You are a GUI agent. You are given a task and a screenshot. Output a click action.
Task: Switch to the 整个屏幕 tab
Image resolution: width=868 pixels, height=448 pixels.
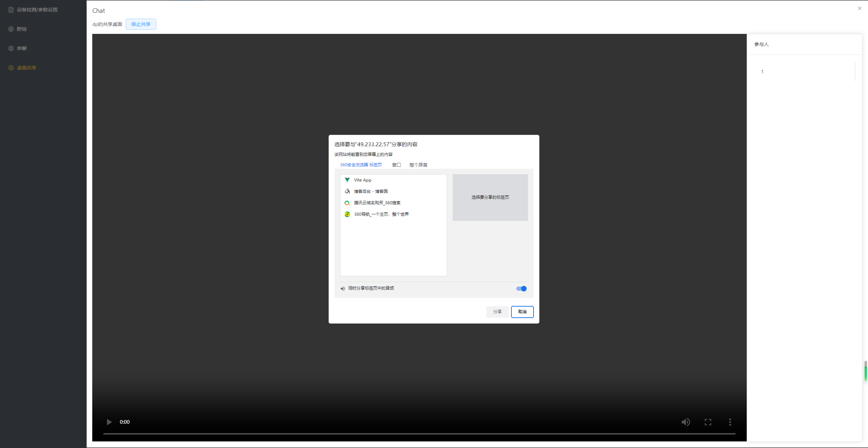pyautogui.click(x=418, y=165)
